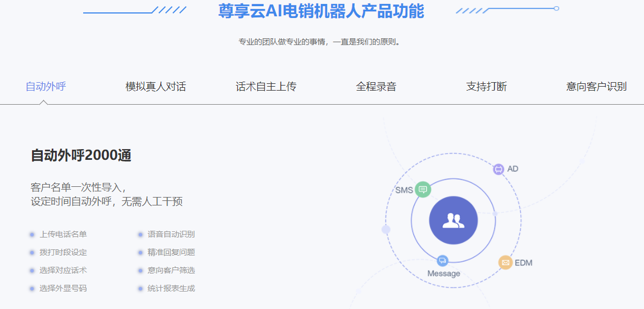The height and width of the screenshot is (309, 644).
Task: Click the heading 自动外呼2000通
Action: pyautogui.click(x=81, y=156)
